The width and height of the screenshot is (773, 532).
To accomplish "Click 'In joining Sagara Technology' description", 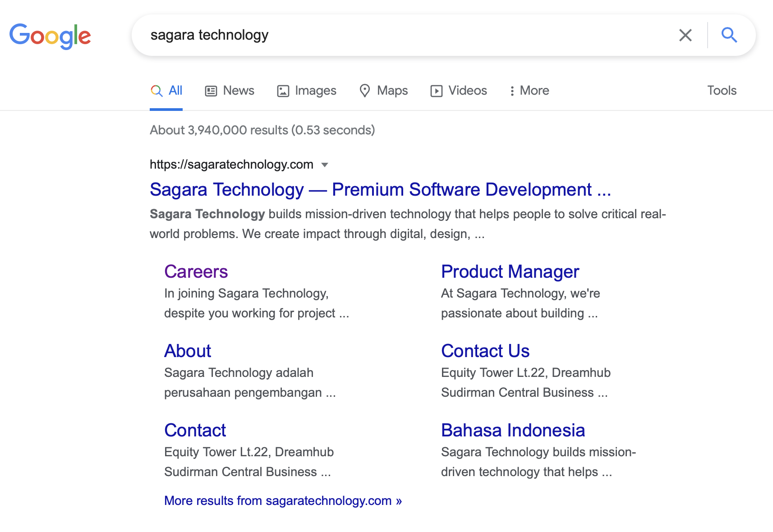I will 257,303.
